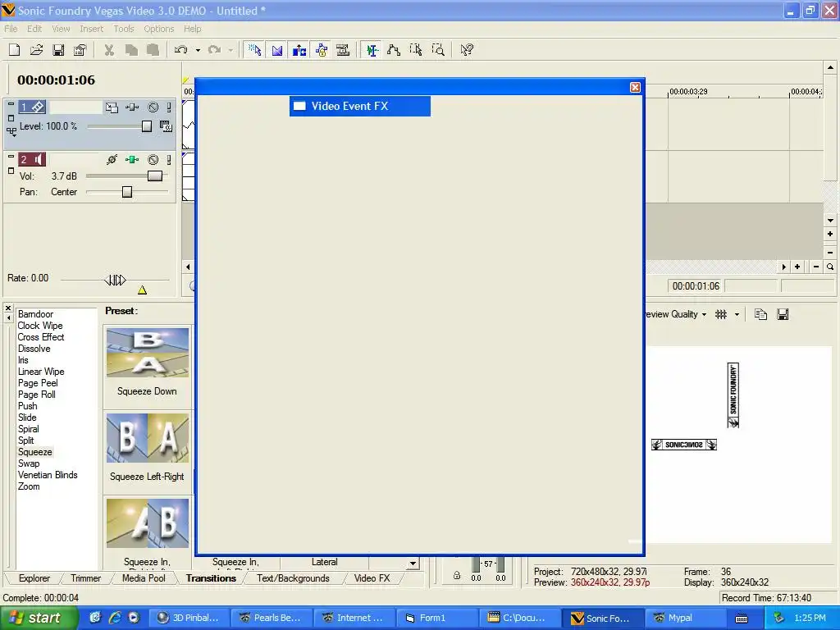Mute video track 1
Viewport: 840px width, 630px height.
(x=153, y=107)
